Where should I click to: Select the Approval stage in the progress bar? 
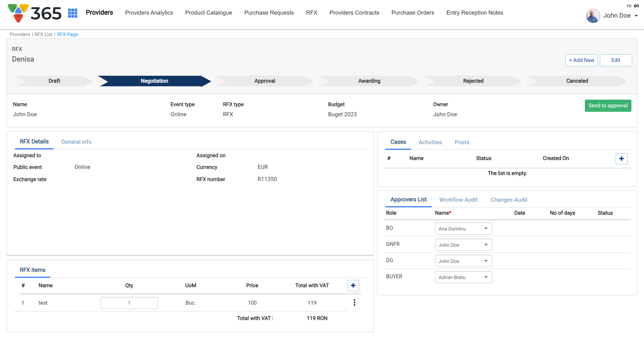pyautogui.click(x=264, y=81)
